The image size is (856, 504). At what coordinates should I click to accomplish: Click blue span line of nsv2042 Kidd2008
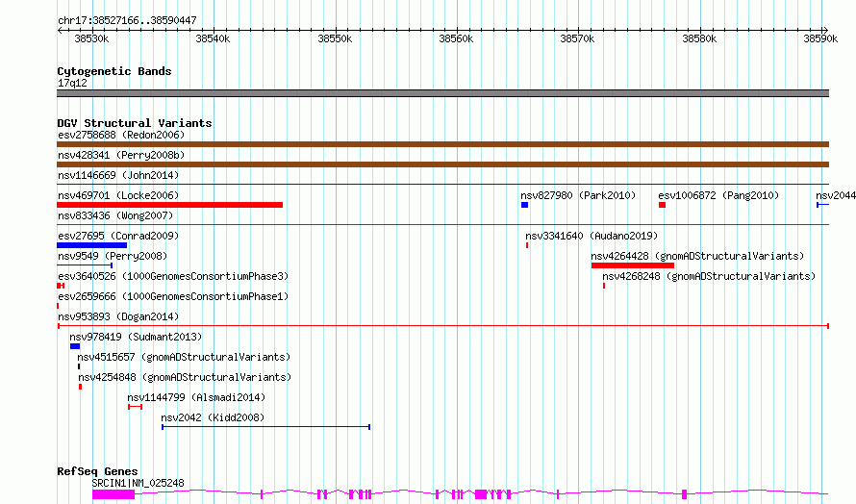coord(265,427)
